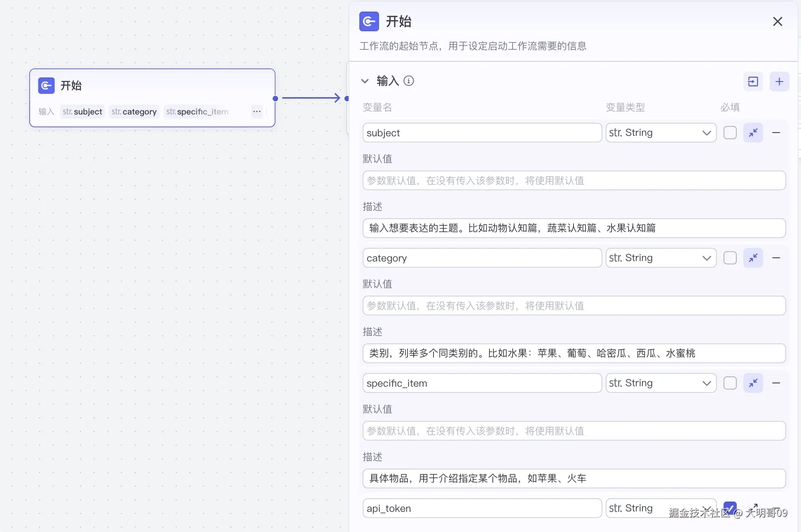Open str. String dropdown for category
The width and height of the screenshot is (801, 532).
pyautogui.click(x=660, y=258)
